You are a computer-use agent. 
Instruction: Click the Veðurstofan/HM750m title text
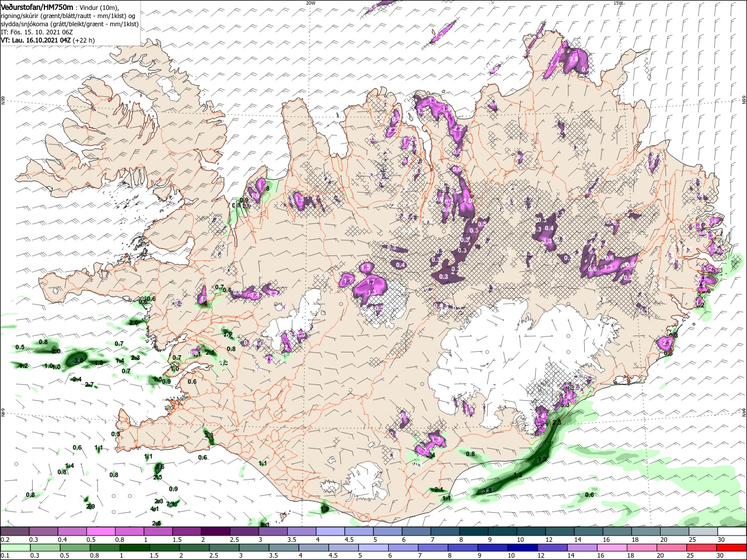[x=37, y=6]
